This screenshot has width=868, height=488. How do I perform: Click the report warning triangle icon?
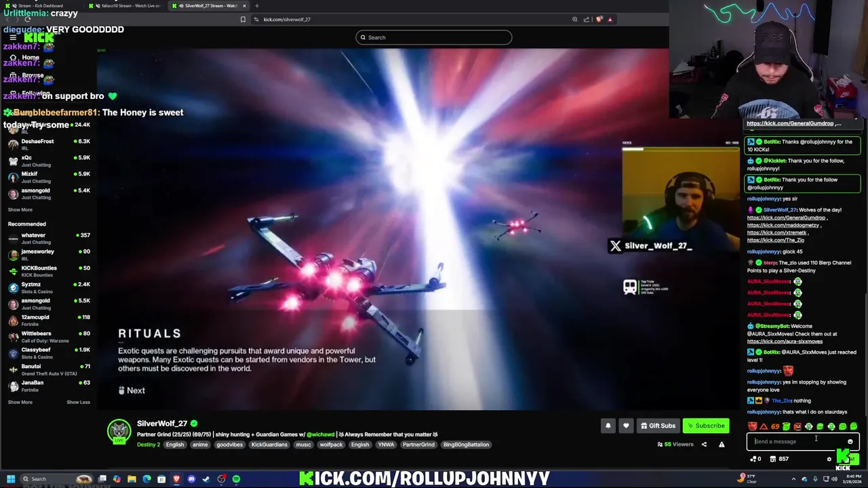coord(722,445)
